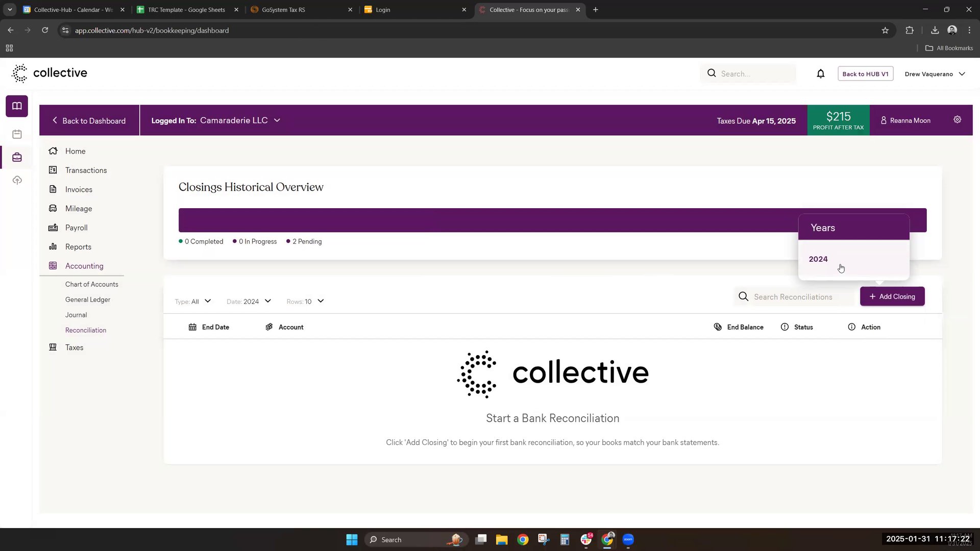Go Back to Dashboard link
980x551 pixels.
89,120
